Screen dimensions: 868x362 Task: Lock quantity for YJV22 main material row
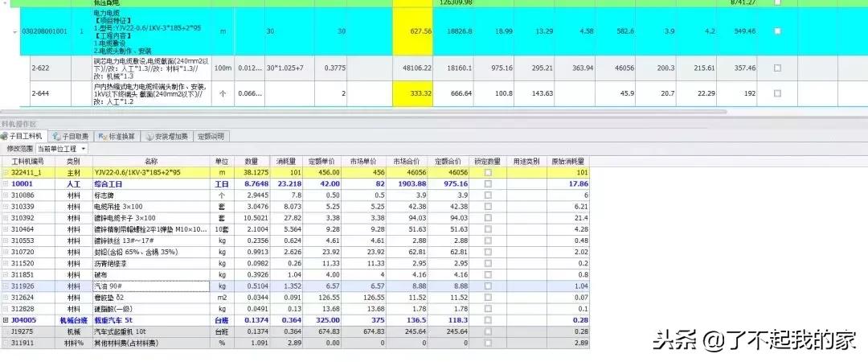[488, 173]
